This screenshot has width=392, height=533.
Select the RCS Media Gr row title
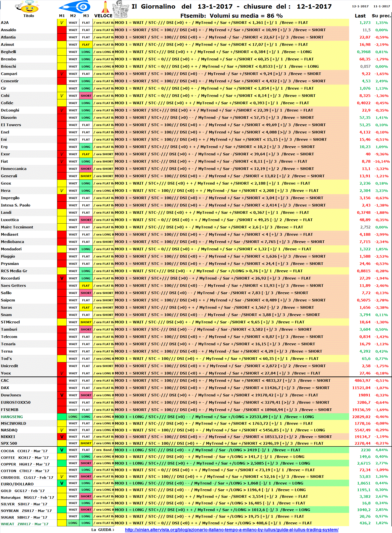(x=14, y=271)
